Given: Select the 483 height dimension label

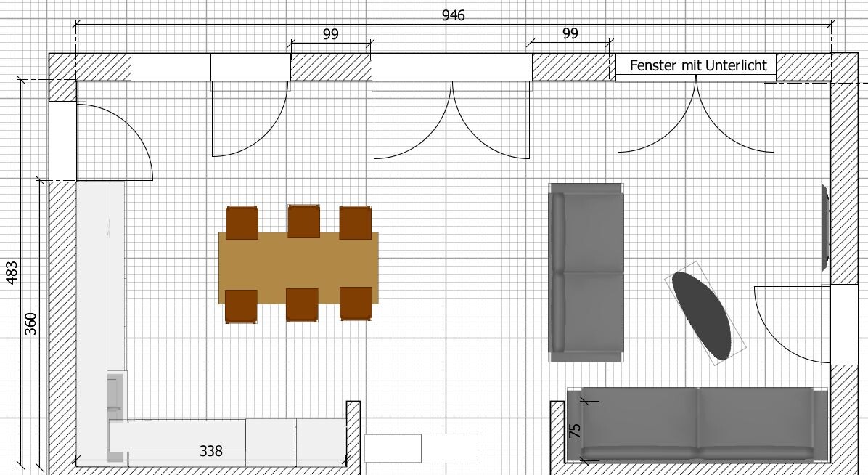Looking at the screenshot, I should tap(12, 272).
